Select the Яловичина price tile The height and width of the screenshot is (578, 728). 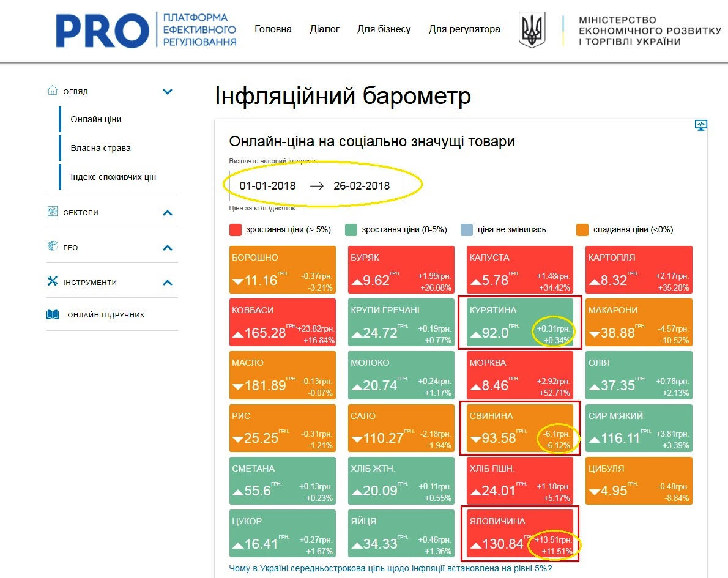520,535
